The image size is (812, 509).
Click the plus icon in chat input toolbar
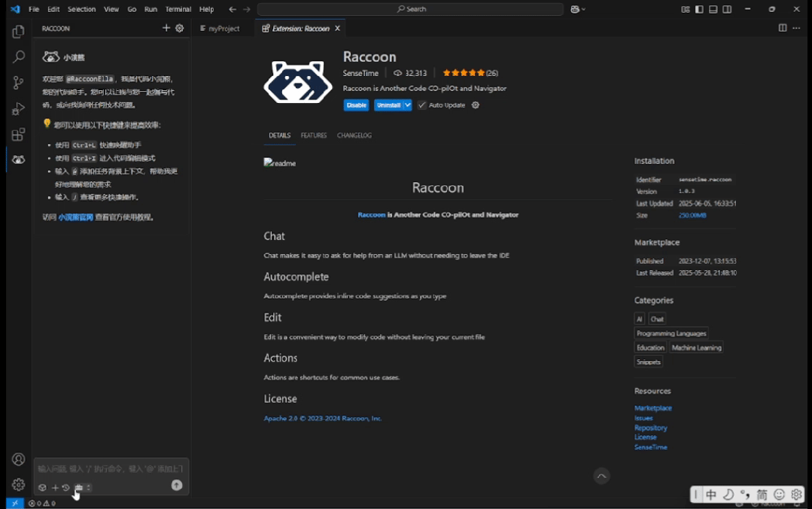(55, 487)
